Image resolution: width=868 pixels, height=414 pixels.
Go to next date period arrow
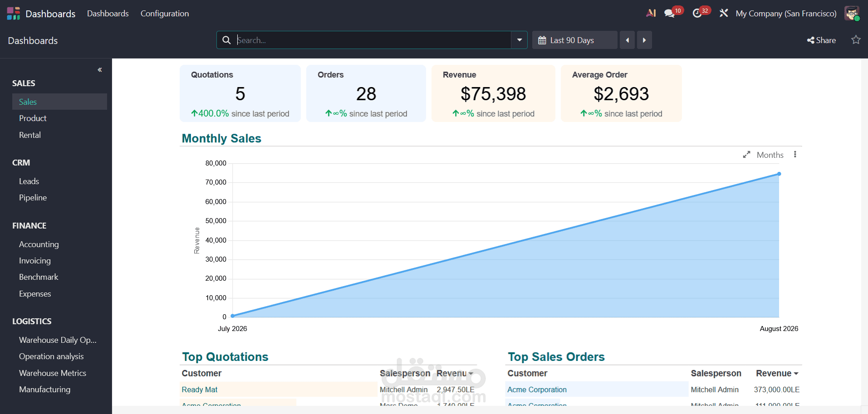coord(644,40)
